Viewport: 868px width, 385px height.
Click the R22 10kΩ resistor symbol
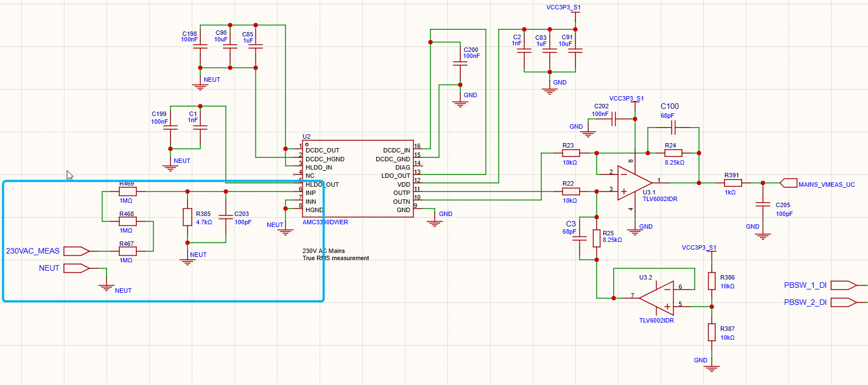point(571,192)
